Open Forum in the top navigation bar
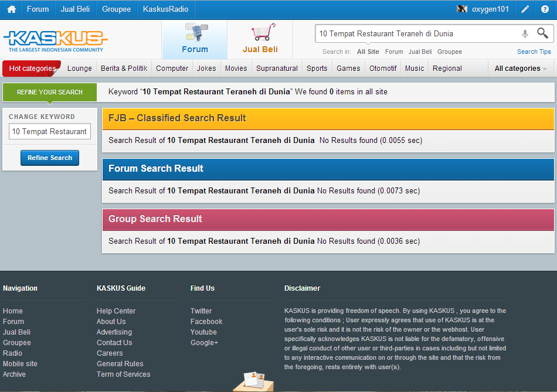The width and height of the screenshot is (557, 392). [38, 9]
